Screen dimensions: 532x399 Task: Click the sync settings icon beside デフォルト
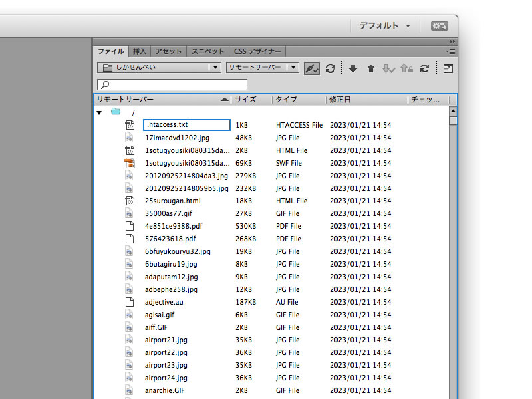(x=440, y=26)
